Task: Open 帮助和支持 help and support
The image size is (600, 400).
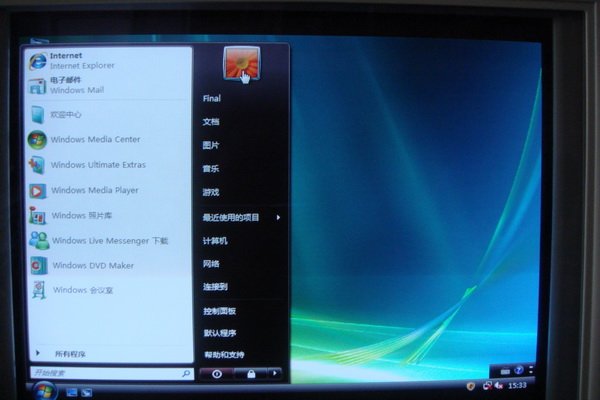Action: click(224, 354)
